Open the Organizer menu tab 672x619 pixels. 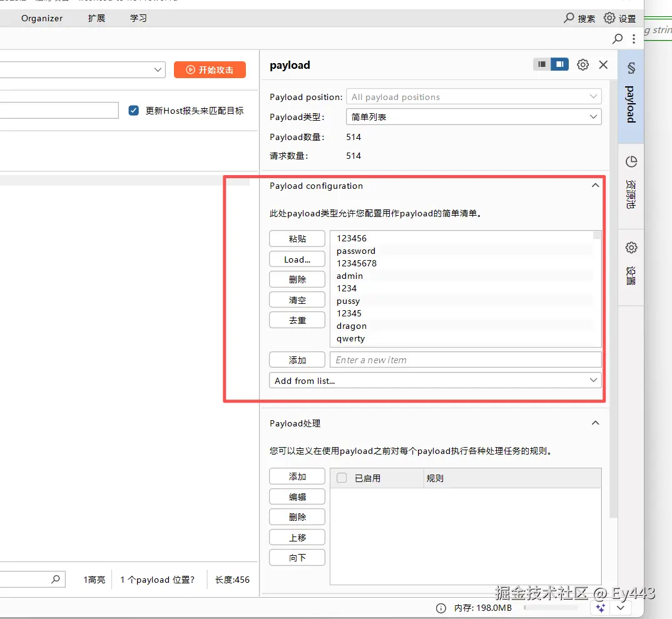[42, 18]
